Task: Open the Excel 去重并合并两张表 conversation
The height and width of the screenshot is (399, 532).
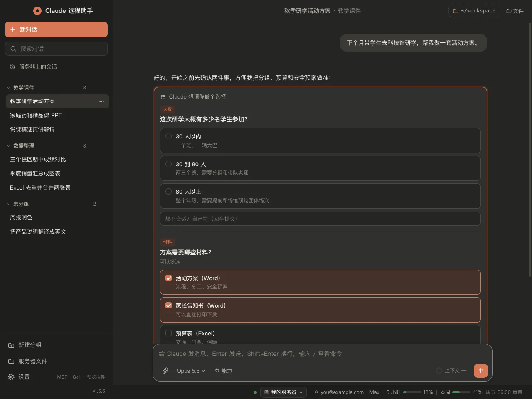Action: (57, 188)
